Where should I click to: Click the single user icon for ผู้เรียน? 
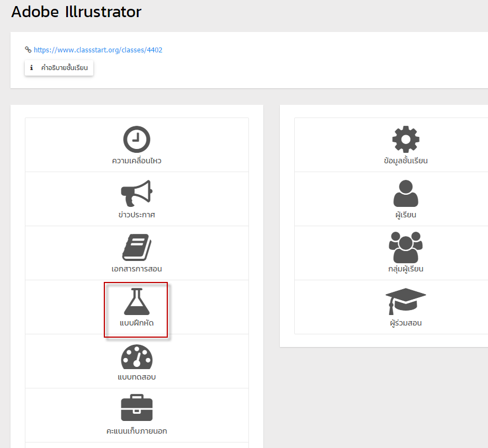tap(406, 193)
